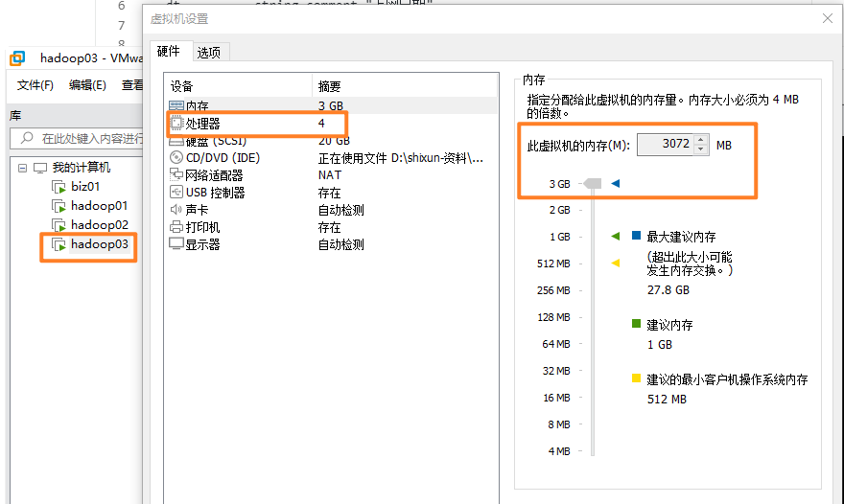The height and width of the screenshot is (504, 844).
Task: Click the 4 MB label on memory scale
Action: [x=559, y=450]
